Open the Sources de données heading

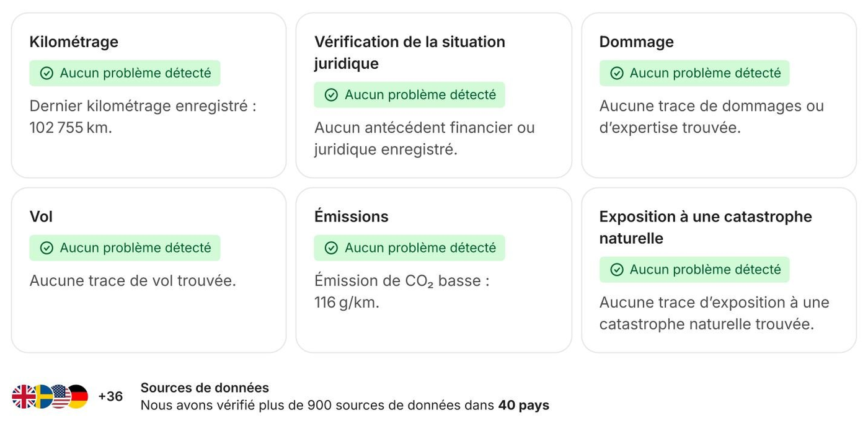pos(205,388)
